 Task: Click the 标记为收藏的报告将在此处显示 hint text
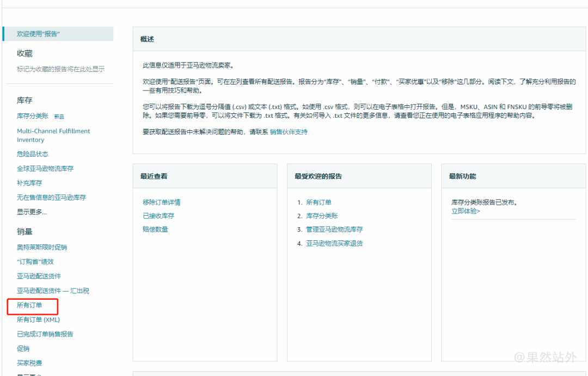(x=61, y=69)
